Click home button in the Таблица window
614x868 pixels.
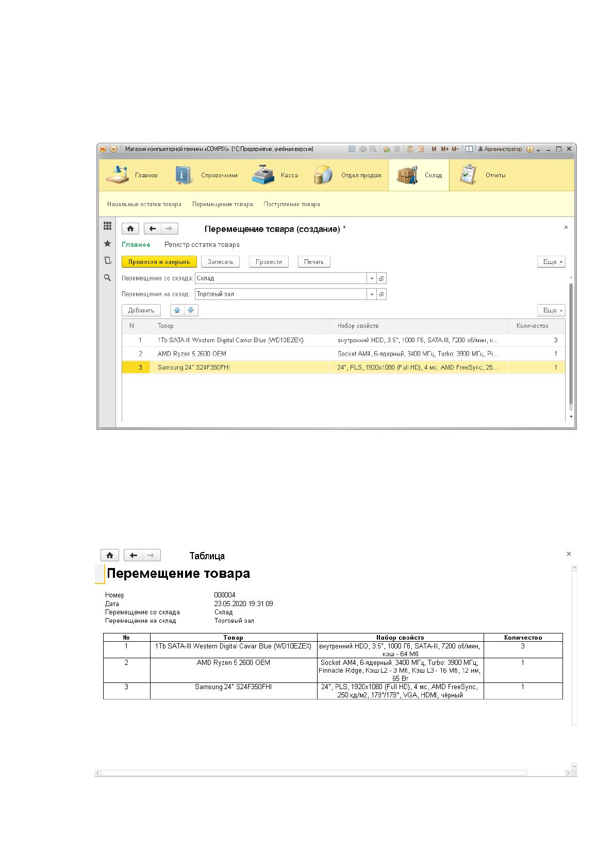pyautogui.click(x=110, y=555)
